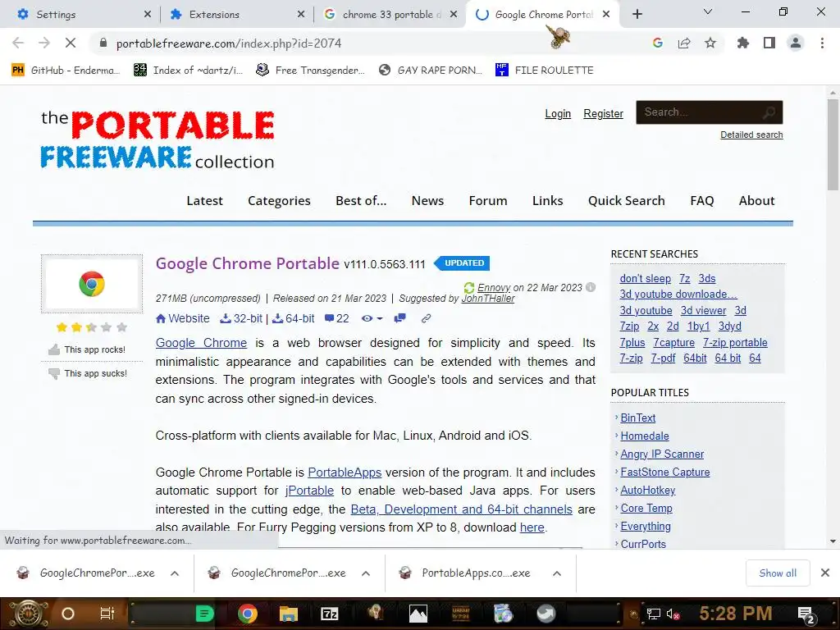Click the Register link
The height and width of the screenshot is (630, 840).
click(x=603, y=113)
